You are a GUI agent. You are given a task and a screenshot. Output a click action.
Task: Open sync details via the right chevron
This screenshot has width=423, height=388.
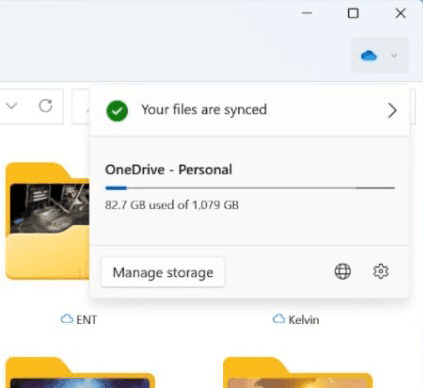(392, 110)
